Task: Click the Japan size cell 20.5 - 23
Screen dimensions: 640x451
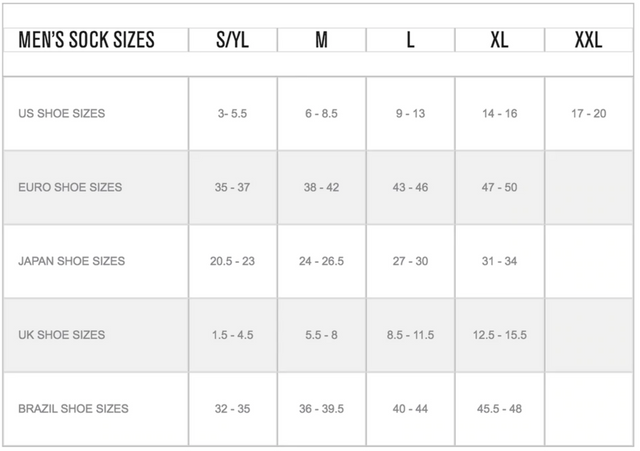Action: (x=232, y=261)
